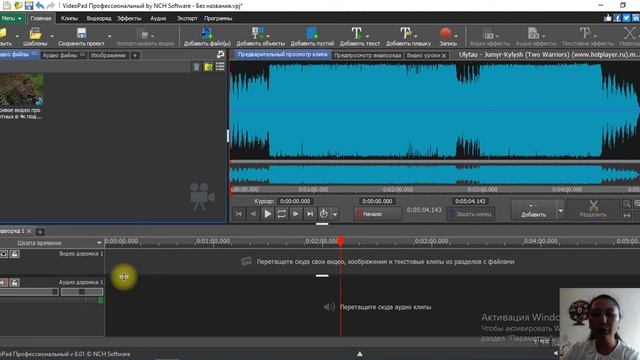
Task: Step back one frame in preview
Action: 253,213
